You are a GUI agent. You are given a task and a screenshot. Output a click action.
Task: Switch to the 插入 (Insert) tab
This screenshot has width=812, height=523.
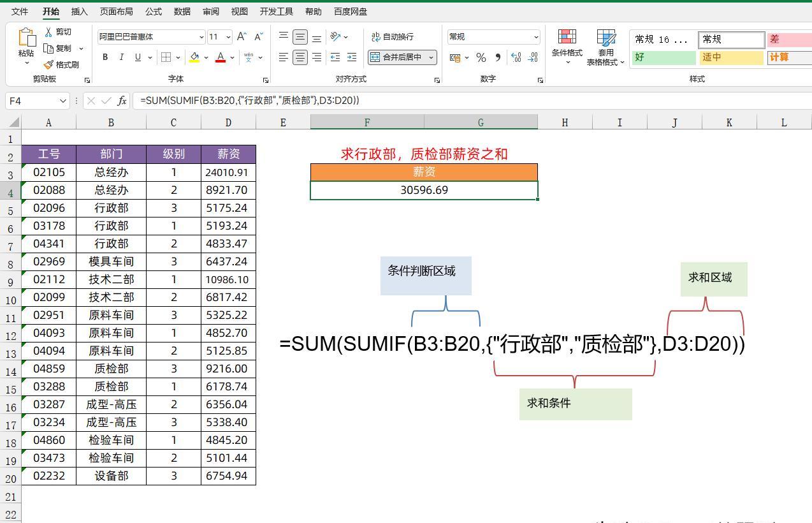[80, 11]
